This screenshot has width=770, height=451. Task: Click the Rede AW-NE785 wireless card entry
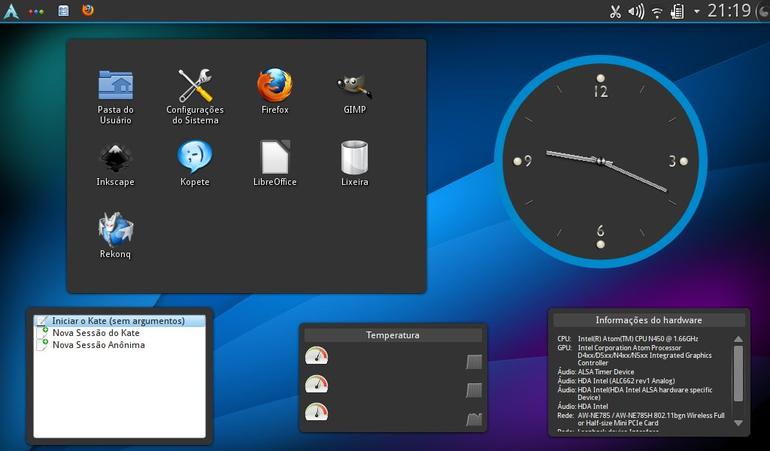(641, 419)
